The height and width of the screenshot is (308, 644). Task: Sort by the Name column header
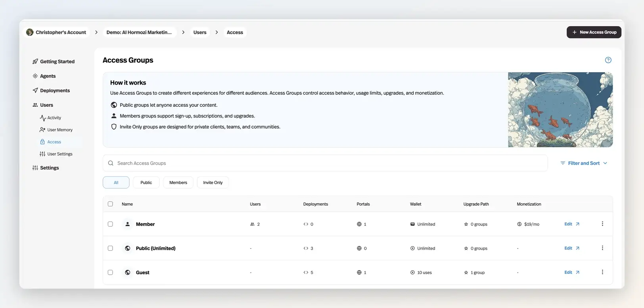point(127,204)
